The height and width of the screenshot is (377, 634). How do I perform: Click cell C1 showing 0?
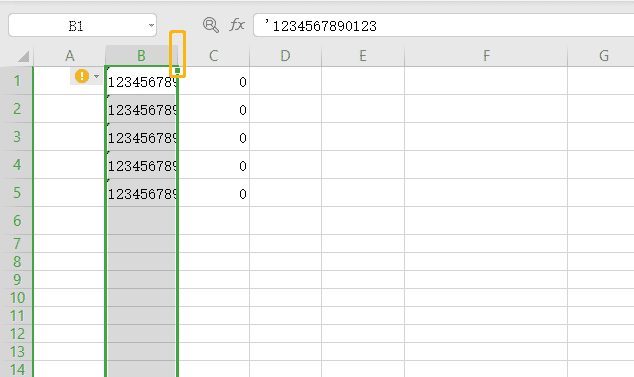(214, 81)
